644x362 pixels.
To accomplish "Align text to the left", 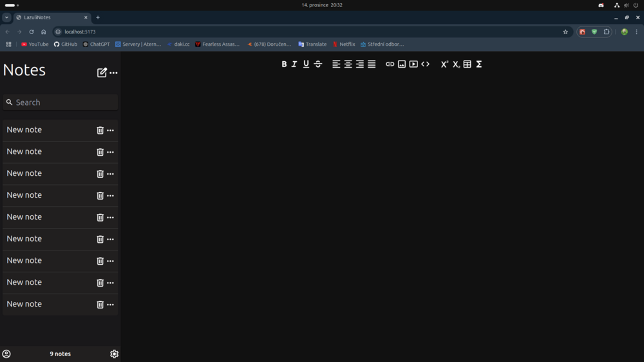I will click(x=336, y=64).
